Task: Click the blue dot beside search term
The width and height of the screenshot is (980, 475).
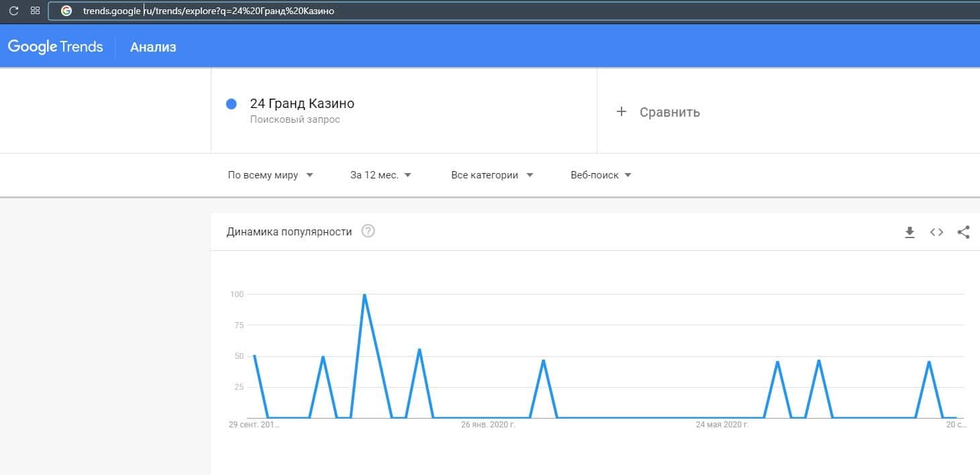Action: (x=232, y=104)
